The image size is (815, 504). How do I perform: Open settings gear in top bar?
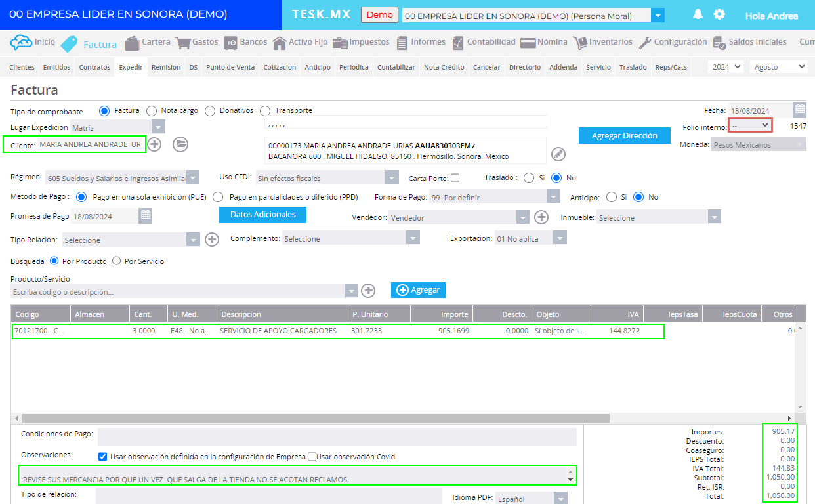[719, 14]
